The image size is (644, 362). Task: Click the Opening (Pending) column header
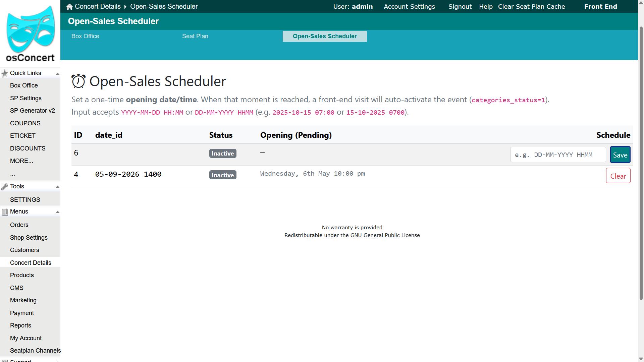(x=296, y=135)
